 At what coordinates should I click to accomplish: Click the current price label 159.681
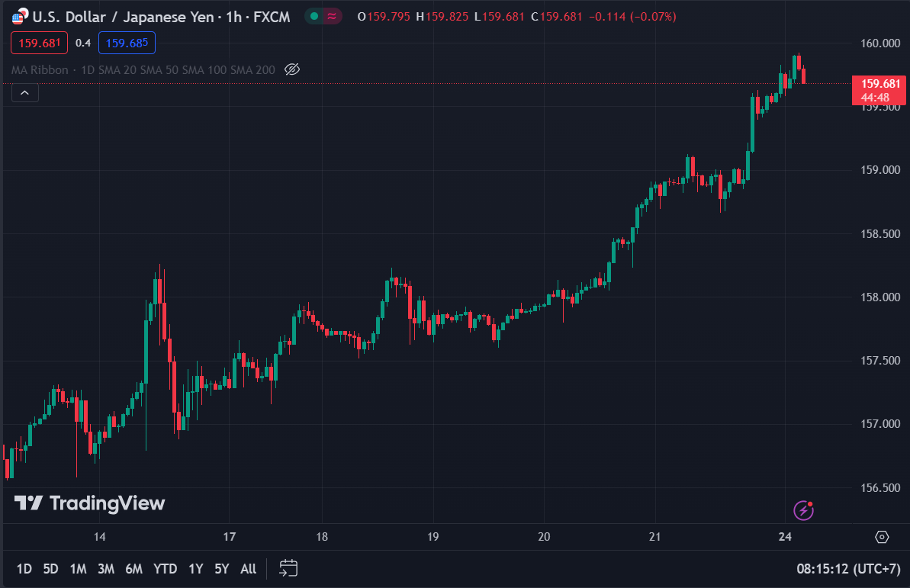pyautogui.click(x=880, y=91)
